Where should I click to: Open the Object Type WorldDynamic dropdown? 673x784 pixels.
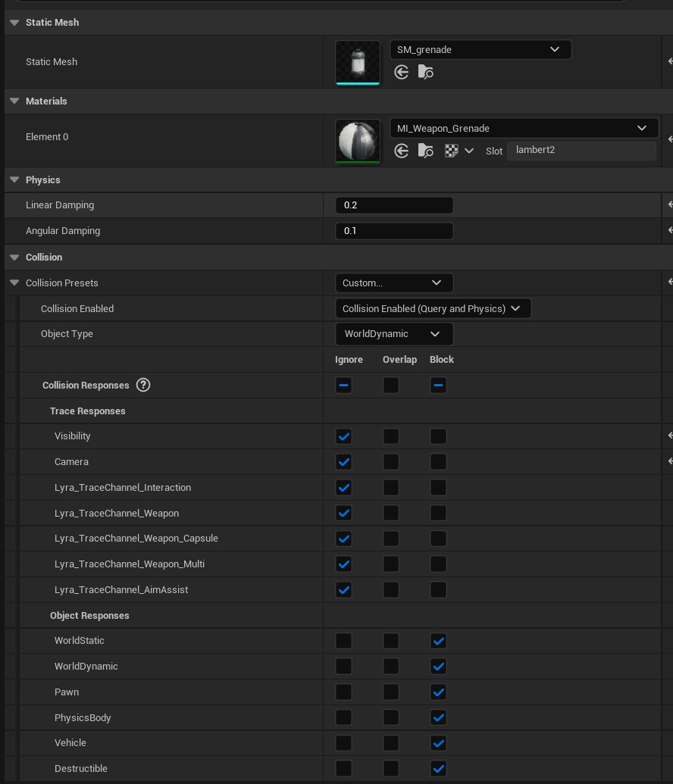(x=393, y=334)
